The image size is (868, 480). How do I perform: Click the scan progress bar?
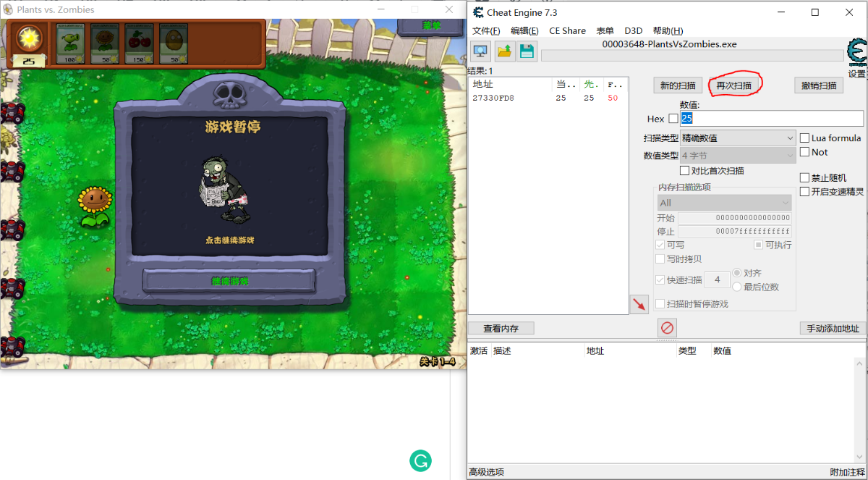pos(692,56)
